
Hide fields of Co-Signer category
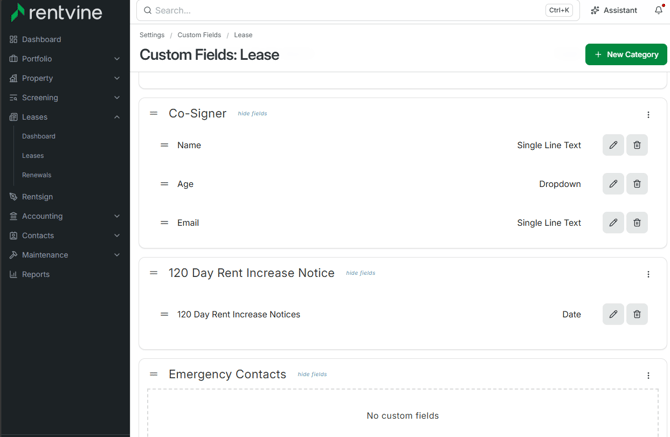[252, 114]
